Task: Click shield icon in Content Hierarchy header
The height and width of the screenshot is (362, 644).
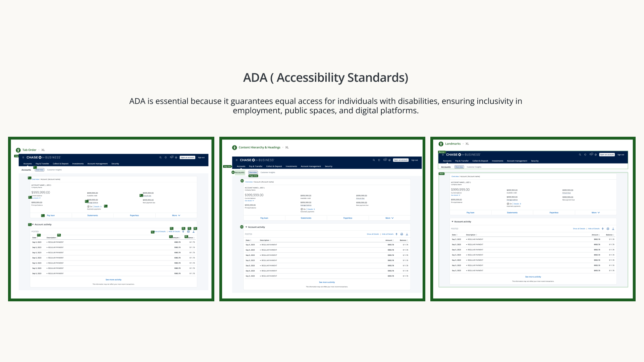Action: 379,160
